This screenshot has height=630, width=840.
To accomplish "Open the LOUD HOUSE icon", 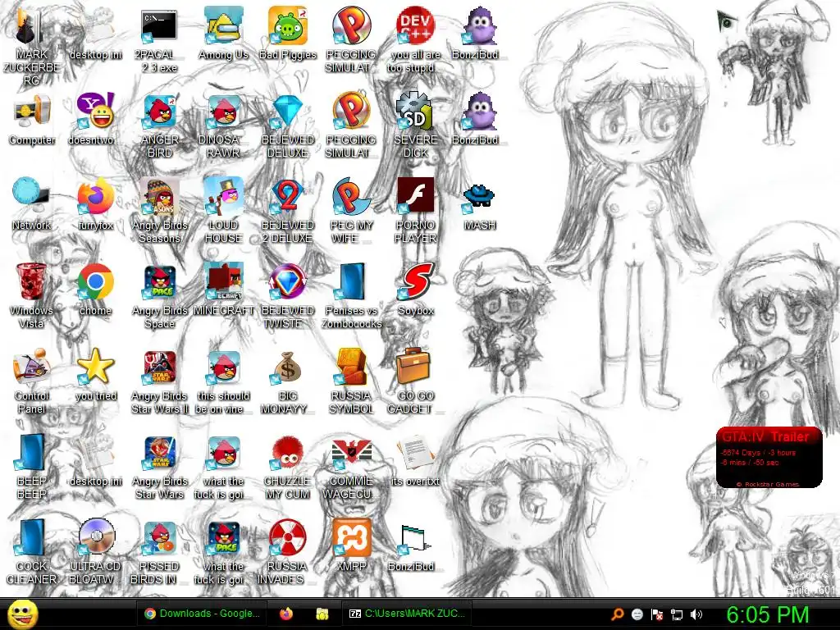I will (x=223, y=197).
